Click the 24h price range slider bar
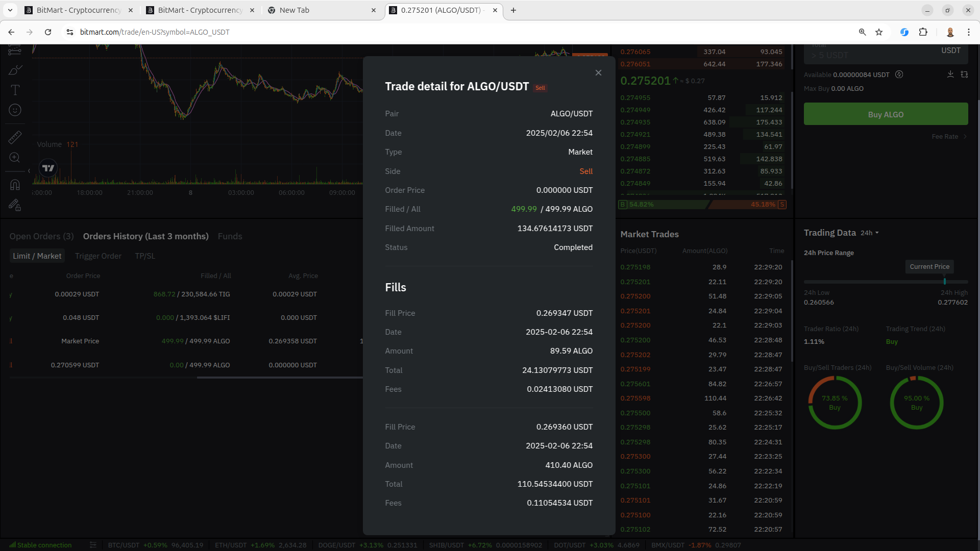Screen dimensions: 980x551 tap(886, 282)
